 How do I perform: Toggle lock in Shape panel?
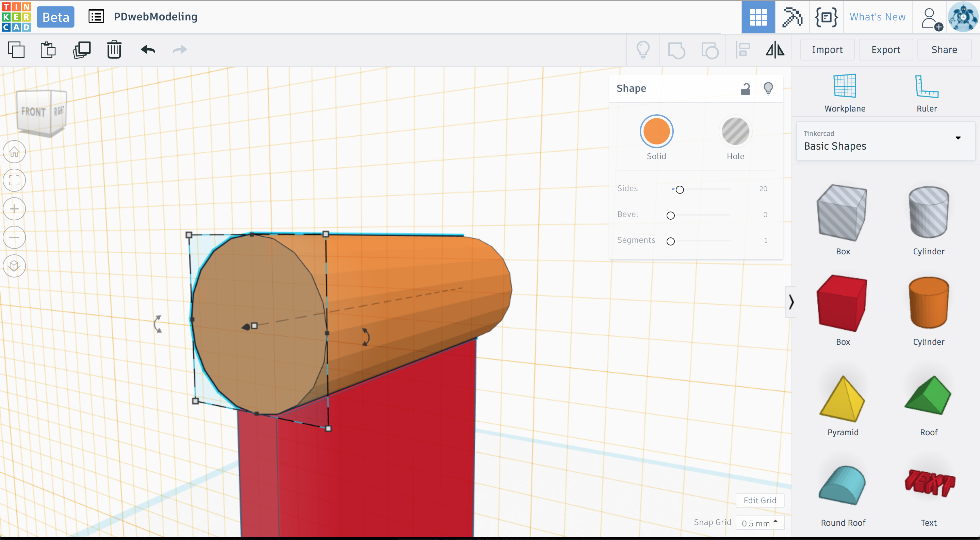tap(745, 89)
